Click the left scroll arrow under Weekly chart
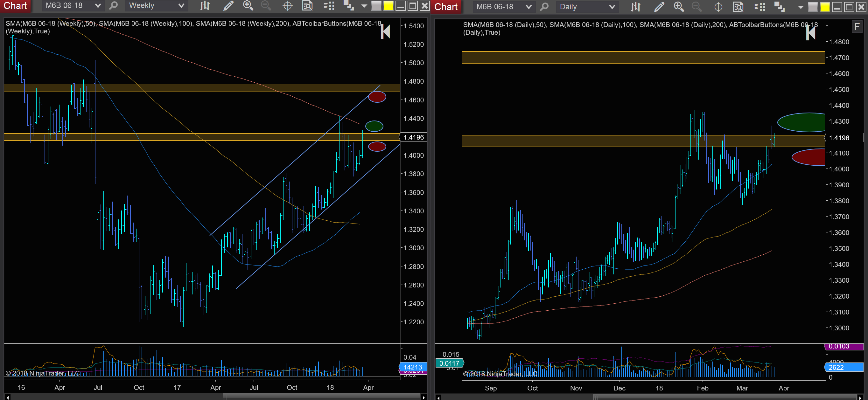The height and width of the screenshot is (400, 868). click(x=7, y=397)
